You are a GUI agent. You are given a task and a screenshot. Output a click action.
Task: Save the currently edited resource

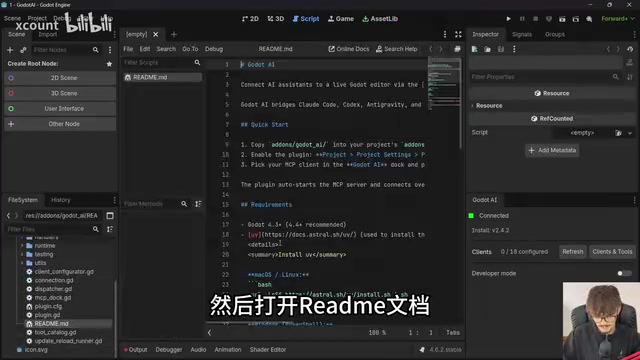[x=501, y=49]
